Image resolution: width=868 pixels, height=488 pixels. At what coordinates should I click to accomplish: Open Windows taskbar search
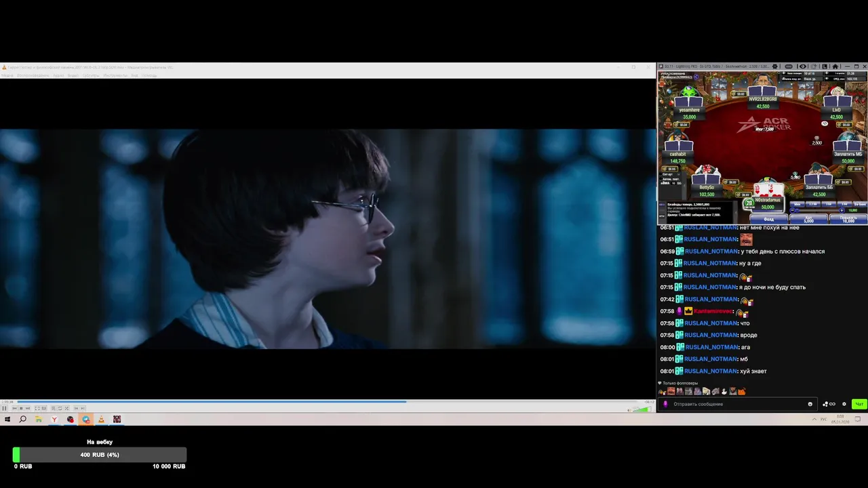(x=23, y=420)
